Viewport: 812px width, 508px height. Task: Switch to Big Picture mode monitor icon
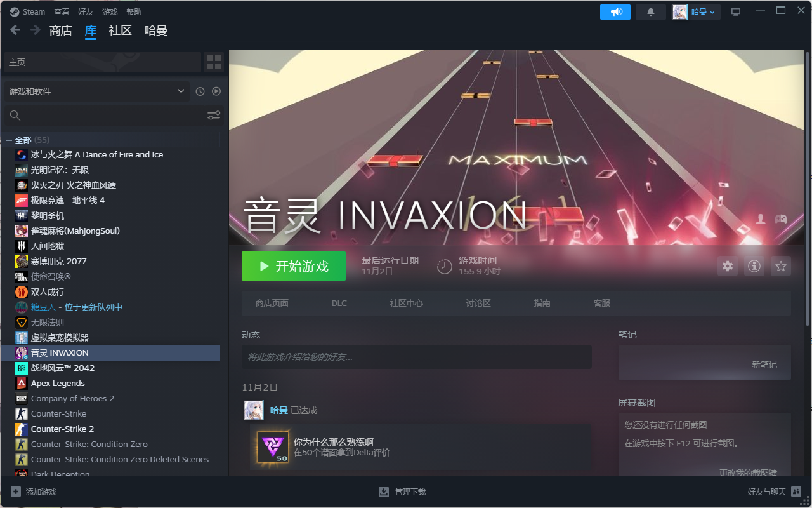pyautogui.click(x=736, y=12)
